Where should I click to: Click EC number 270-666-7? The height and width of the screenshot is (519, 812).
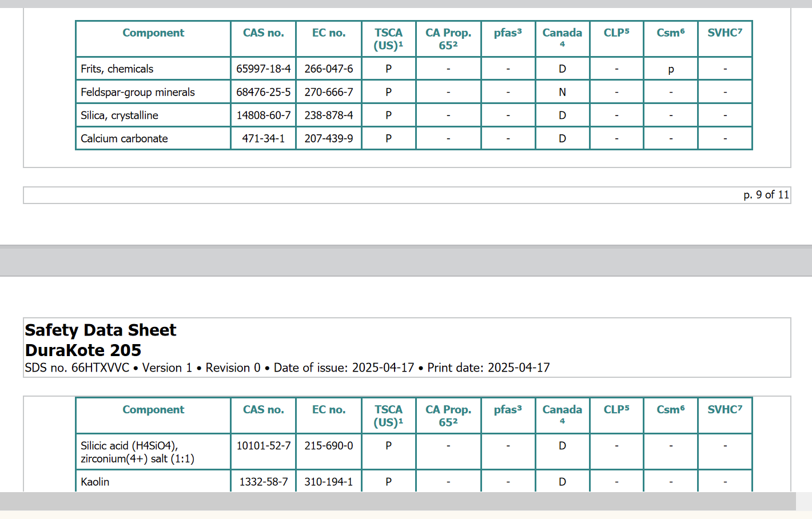pos(329,92)
